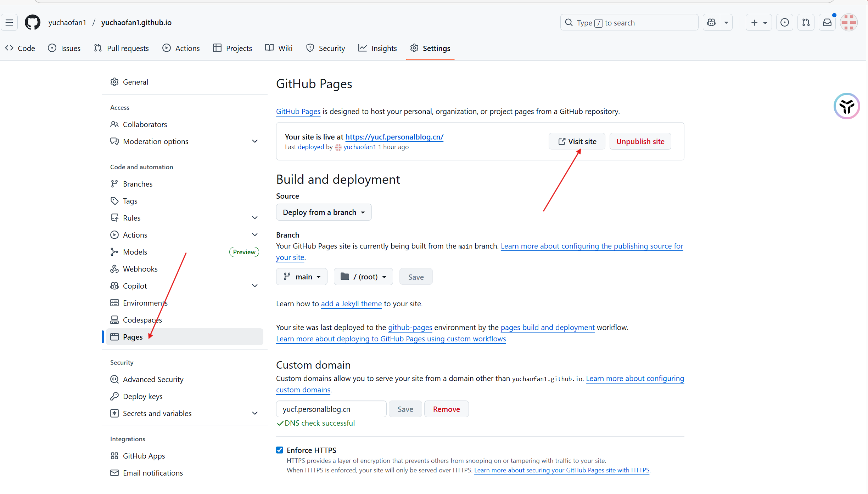Expand the Moderation options section
The height and width of the screenshot is (494, 868).
[x=254, y=141]
